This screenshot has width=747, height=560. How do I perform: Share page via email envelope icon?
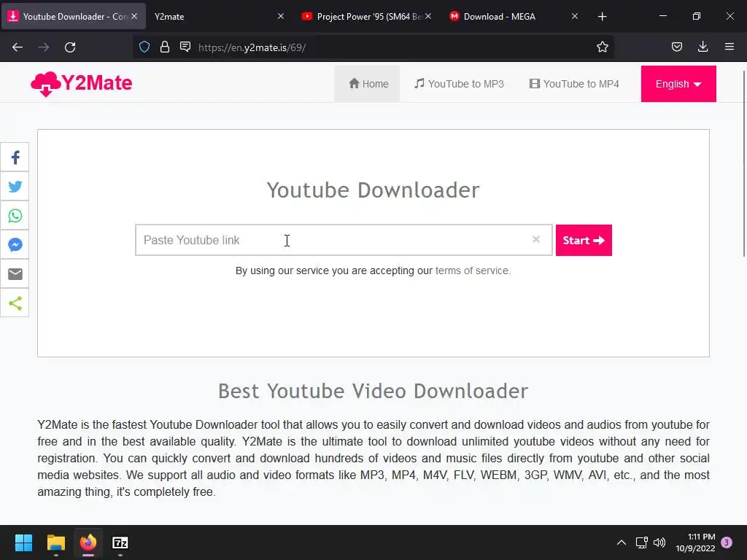point(15,274)
